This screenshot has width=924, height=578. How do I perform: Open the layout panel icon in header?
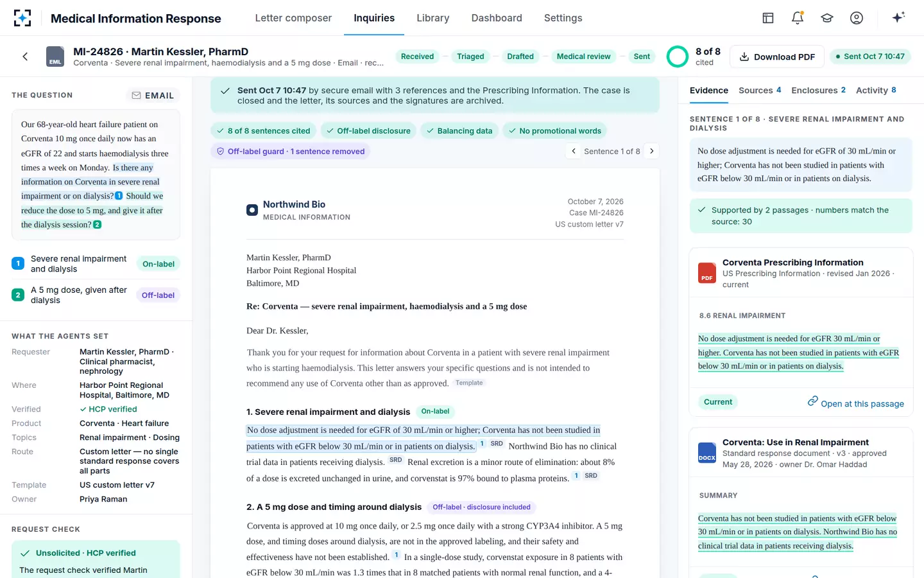[768, 18]
